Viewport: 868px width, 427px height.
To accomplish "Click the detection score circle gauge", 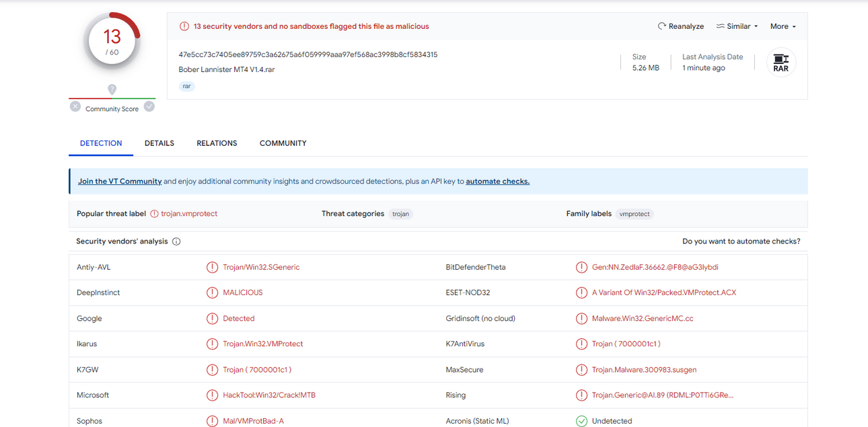I will pyautogui.click(x=112, y=41).
